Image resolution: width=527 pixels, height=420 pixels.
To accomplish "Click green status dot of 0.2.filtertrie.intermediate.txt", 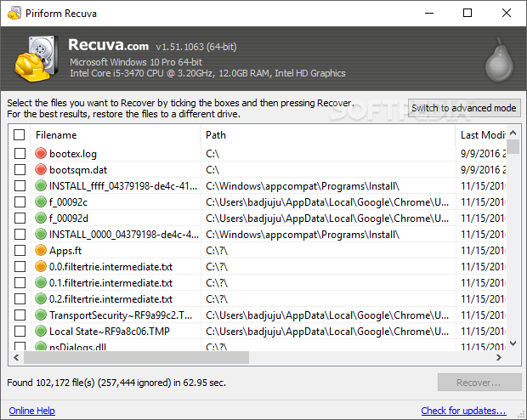I will point(41,298).
